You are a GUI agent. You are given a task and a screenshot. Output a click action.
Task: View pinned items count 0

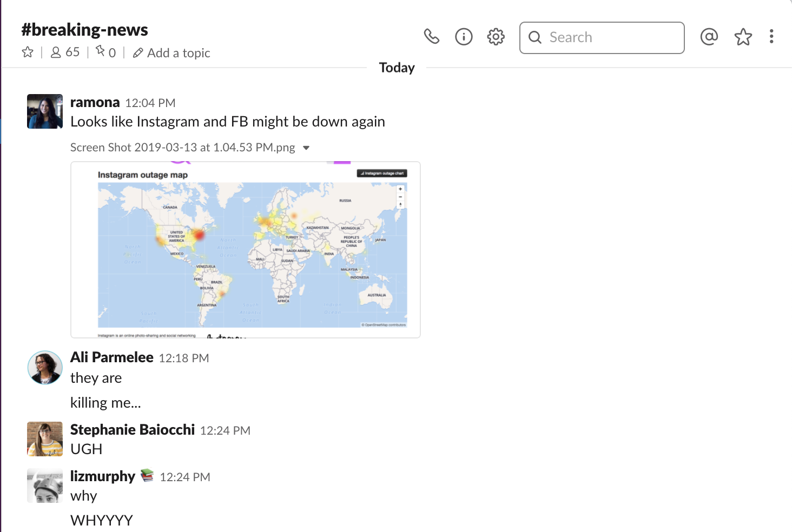point(105,52)
